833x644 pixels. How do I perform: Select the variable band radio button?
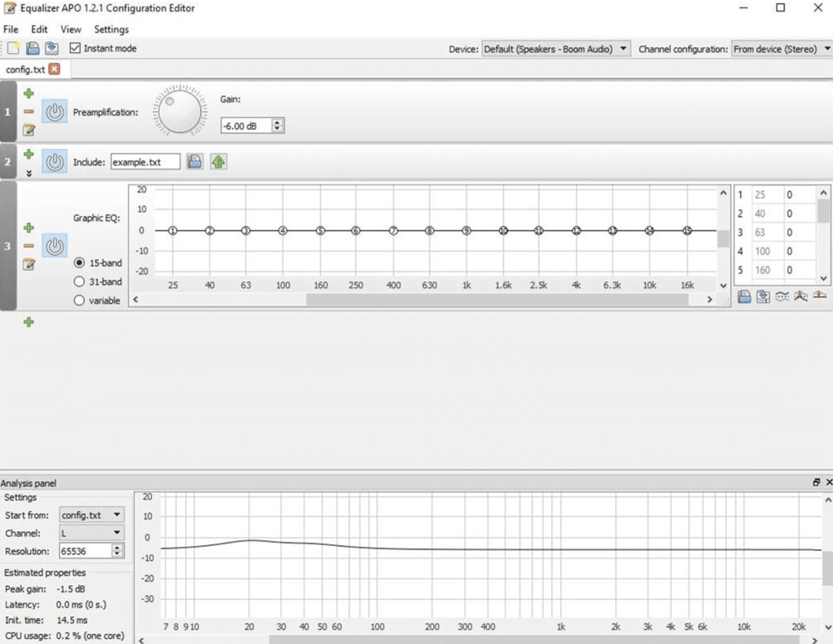click(x=79, y=300)
